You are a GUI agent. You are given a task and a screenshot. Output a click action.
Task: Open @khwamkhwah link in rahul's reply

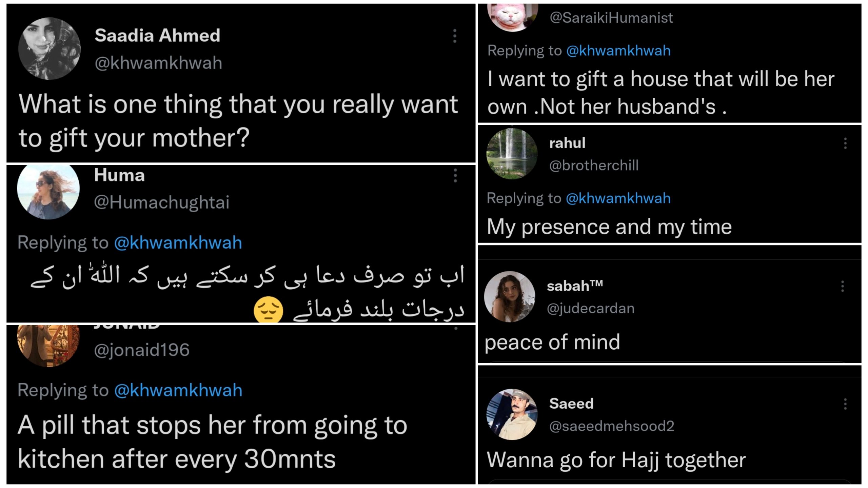tap(618, 198)
